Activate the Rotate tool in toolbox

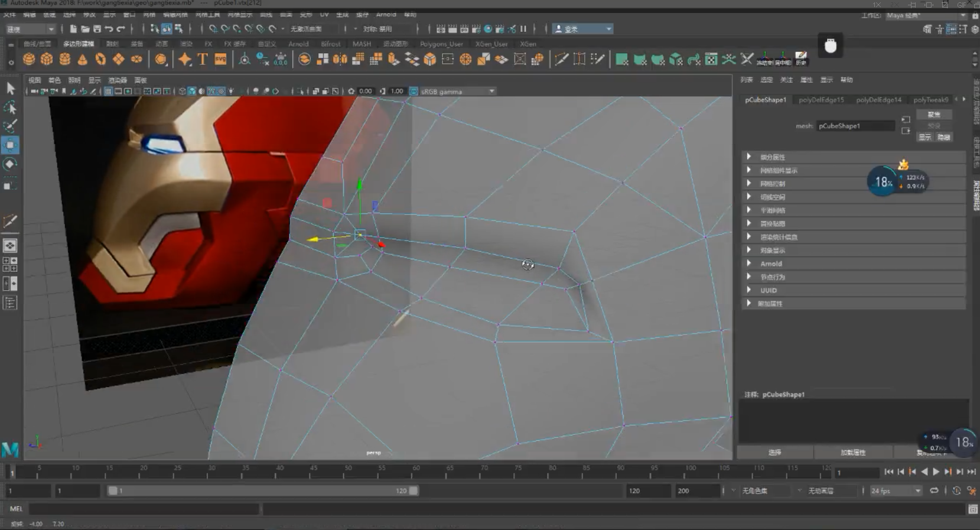click(x=10, y=164)
